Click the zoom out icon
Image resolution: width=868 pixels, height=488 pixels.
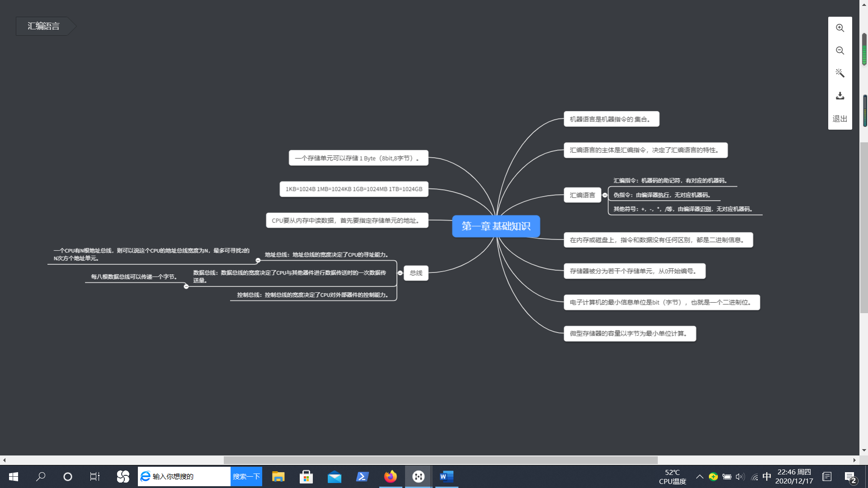coord(840,50)
